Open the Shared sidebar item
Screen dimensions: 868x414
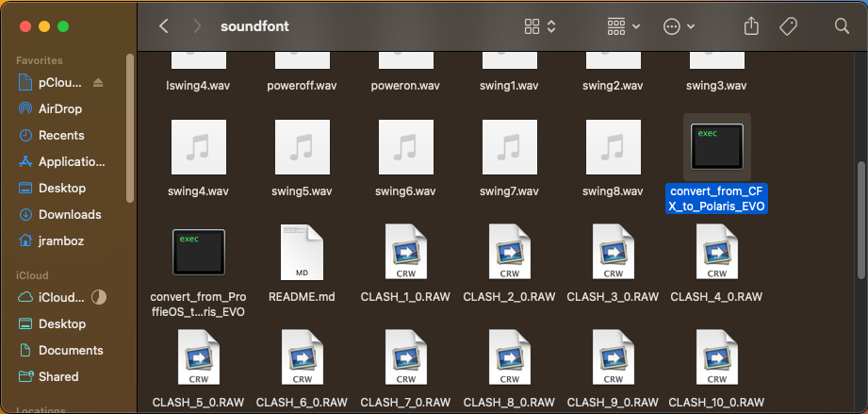(58, 376)
